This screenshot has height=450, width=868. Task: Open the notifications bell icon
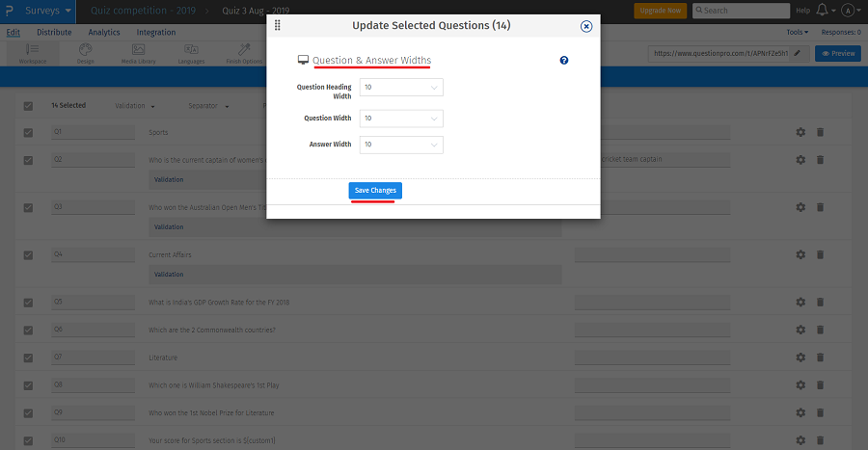click(x=822, y=11)
